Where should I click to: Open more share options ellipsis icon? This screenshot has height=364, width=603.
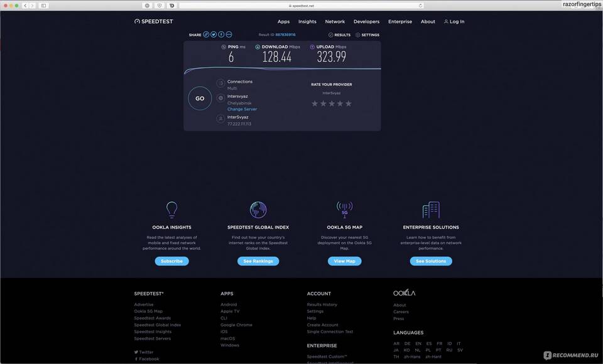tap(229, 35)
